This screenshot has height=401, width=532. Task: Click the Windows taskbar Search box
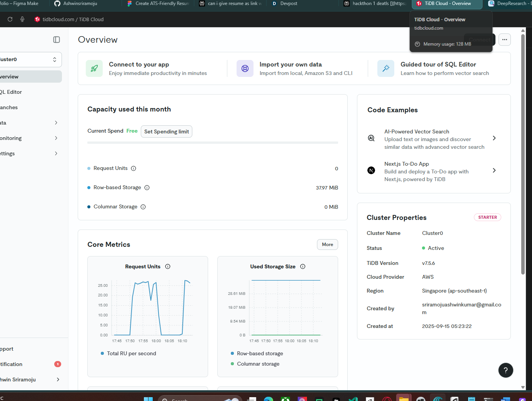pyautogui.click(x=200, y=399)
